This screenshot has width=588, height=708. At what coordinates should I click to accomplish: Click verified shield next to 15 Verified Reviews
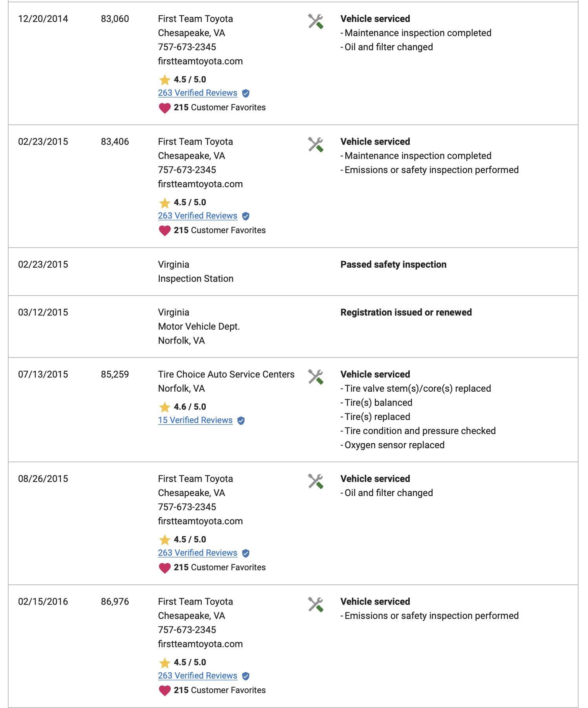[241, 421]
